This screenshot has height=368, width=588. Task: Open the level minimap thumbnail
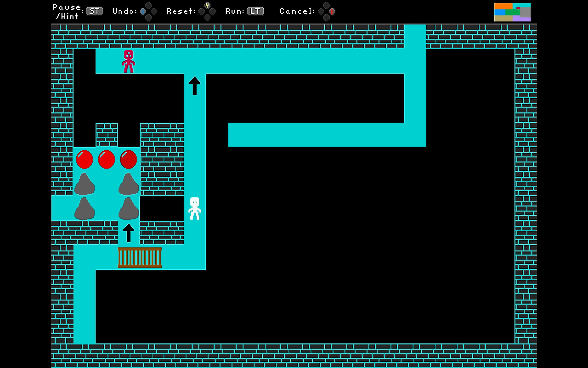512,12
